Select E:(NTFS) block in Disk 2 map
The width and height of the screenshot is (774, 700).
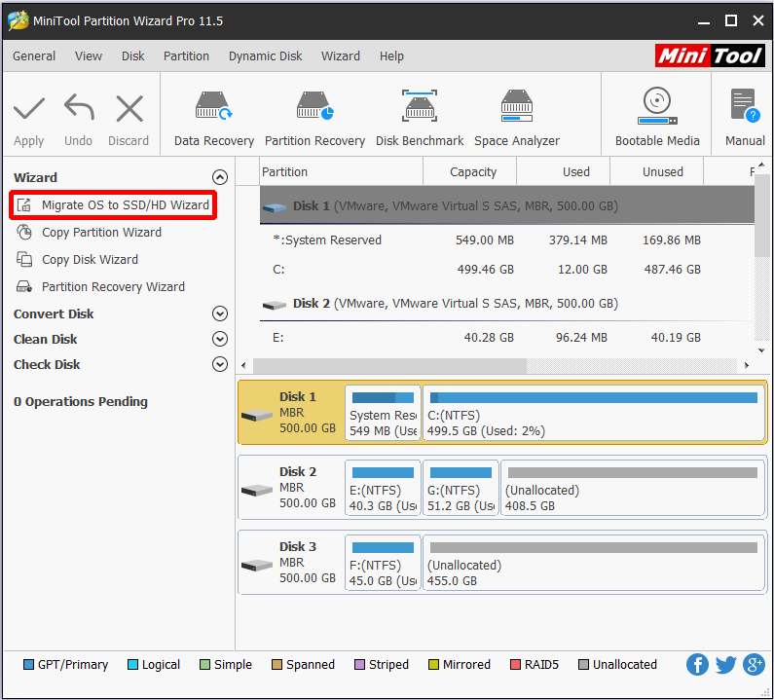click(383, 488)
